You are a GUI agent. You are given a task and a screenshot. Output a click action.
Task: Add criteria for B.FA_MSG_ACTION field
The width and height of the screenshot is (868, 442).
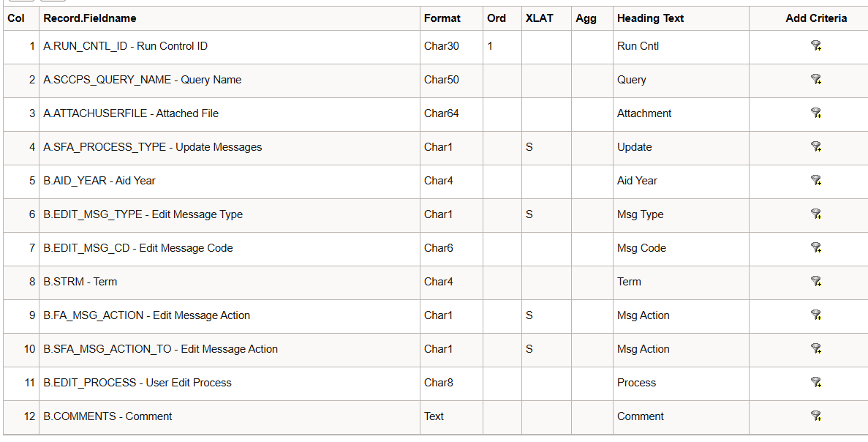point(815,315)
